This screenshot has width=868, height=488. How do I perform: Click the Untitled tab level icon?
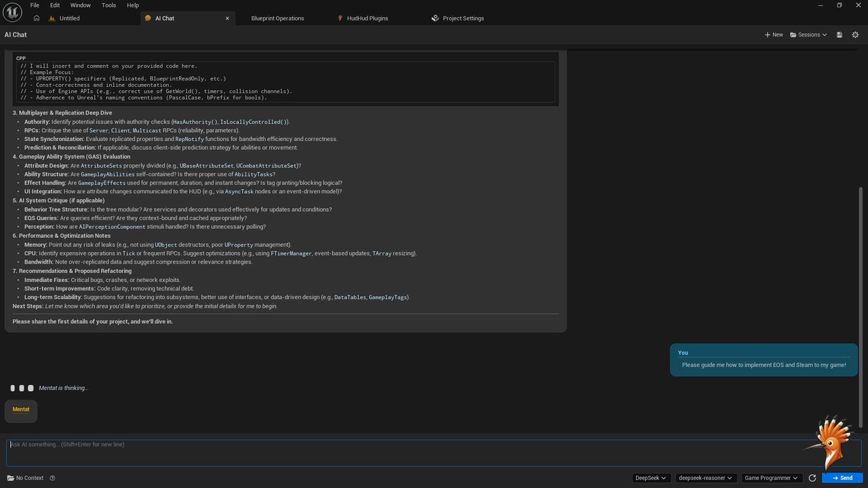(52, 18)
